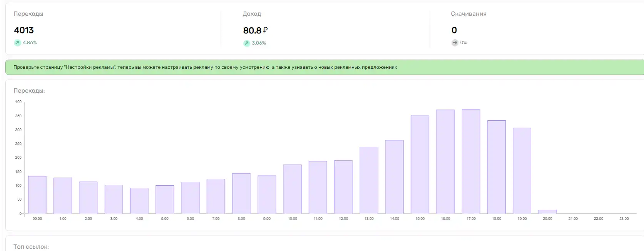644x251 pixels.
Task: Click the chart bar above 6:00
Action: pos(190,198)
